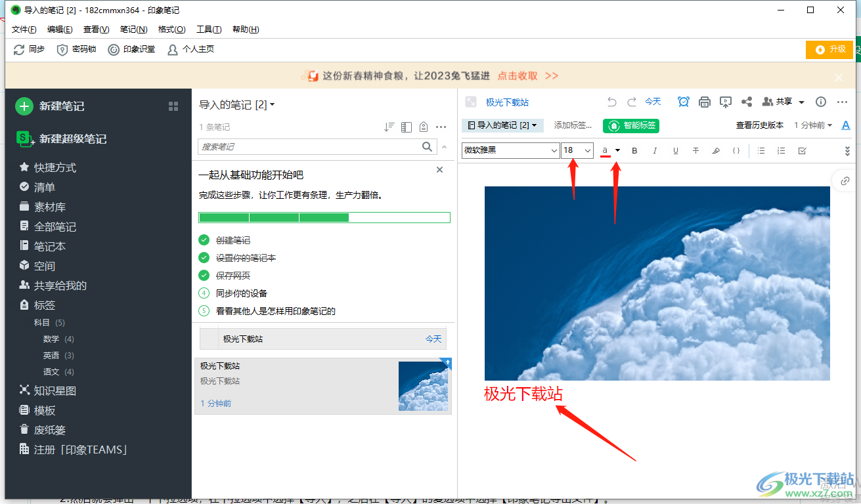The height and width of the screenshot is (504, 861).
Task: Open the 工具 menu
Action: click(x=209, y=30)
